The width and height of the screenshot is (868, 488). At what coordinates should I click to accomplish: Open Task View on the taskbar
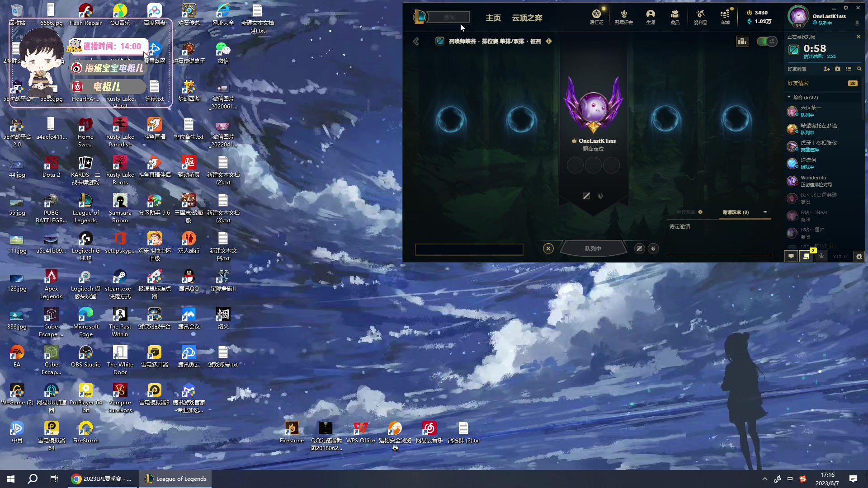[x=54, y=479]
